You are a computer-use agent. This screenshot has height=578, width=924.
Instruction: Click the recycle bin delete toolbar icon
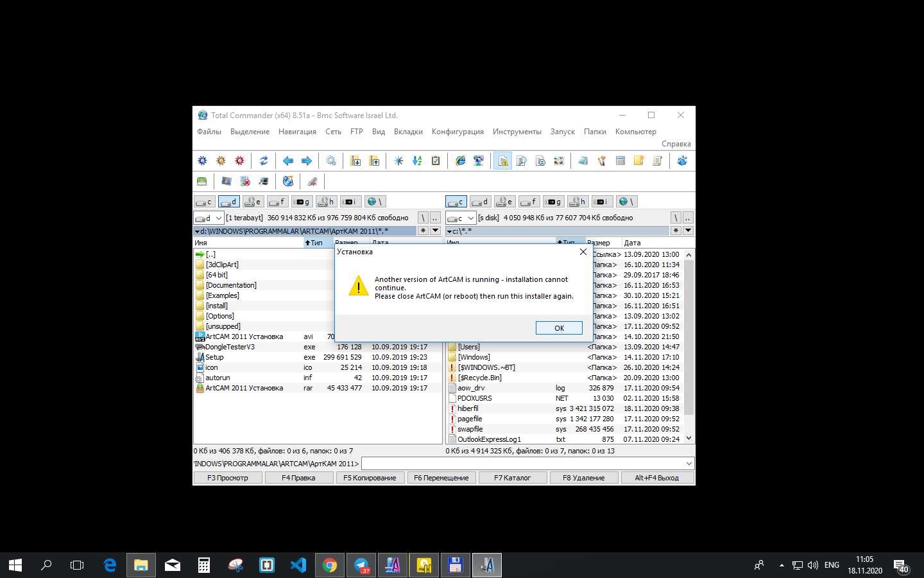(x=245, y=181)
